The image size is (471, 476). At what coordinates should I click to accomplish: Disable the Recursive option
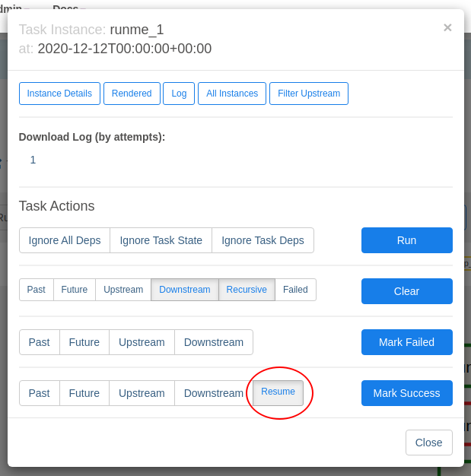coord(247,290)
